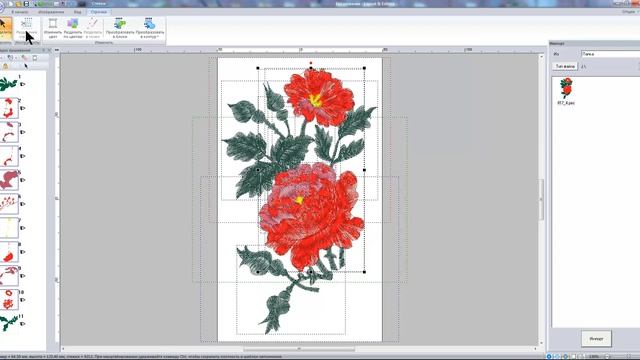The width and height of the screenshot is (640, 360).
Task: Open the Опции menu at top right
Action: (x=629, y=11)
